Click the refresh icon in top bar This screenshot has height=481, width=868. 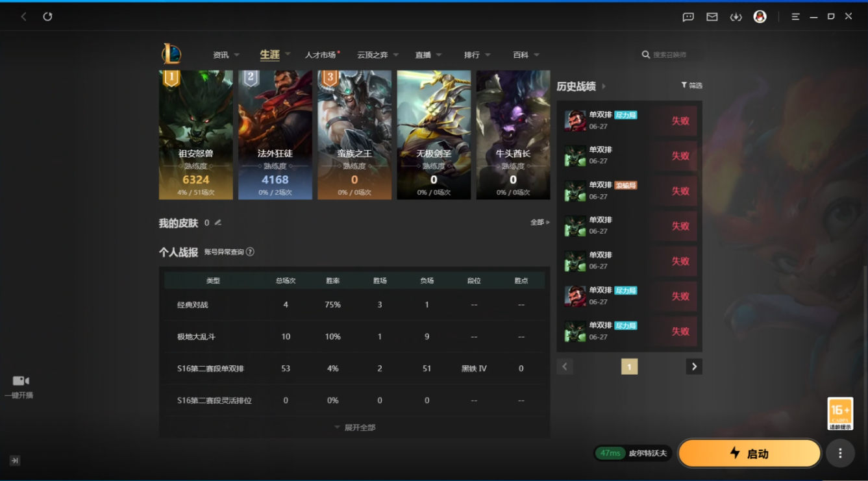(x=47, y=17)
